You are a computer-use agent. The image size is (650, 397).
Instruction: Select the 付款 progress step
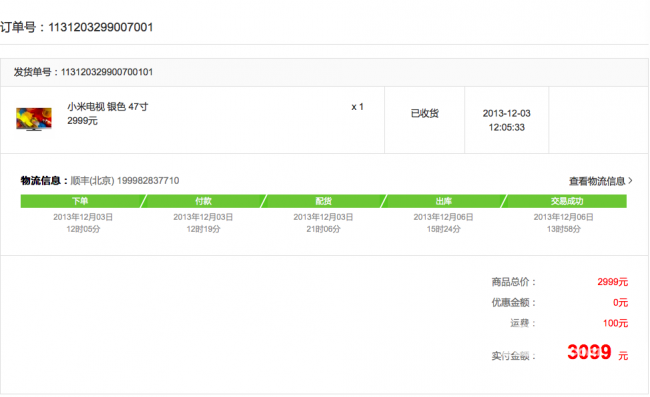pyautogui.click(x=203, y=201)
